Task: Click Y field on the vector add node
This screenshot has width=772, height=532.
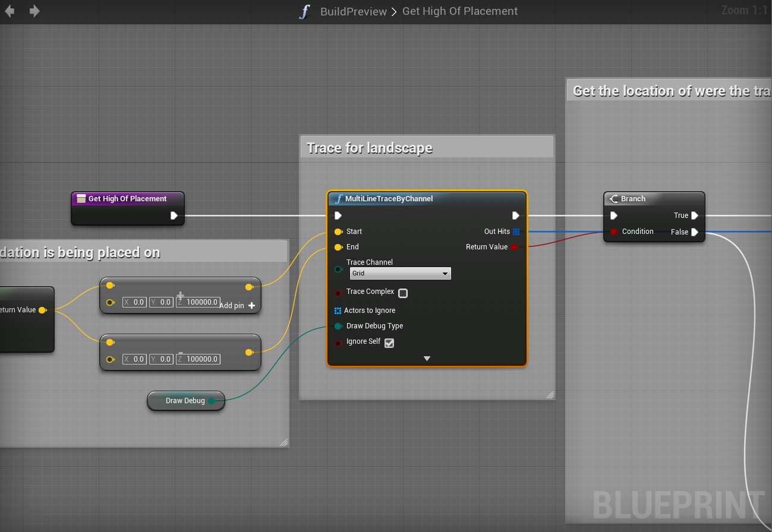Action: (x=161, y=302)
